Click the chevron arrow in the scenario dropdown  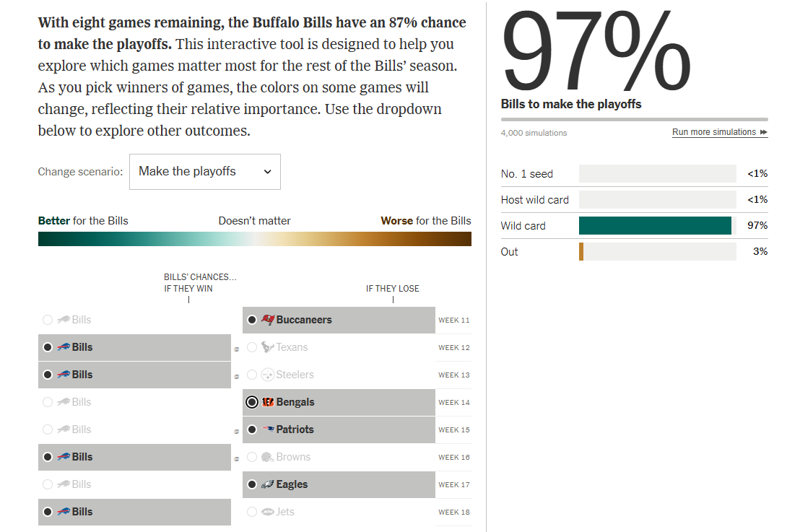coord(267,172)
